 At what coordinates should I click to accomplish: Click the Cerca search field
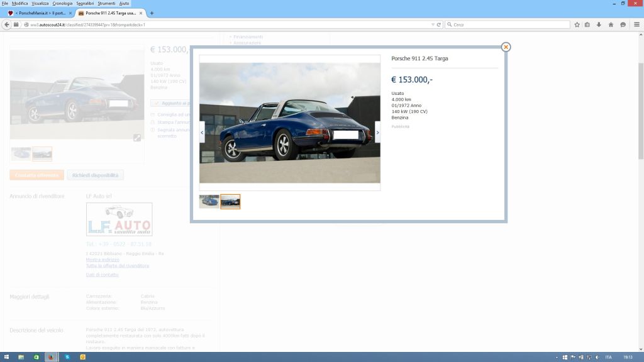[x=508, y=25]
